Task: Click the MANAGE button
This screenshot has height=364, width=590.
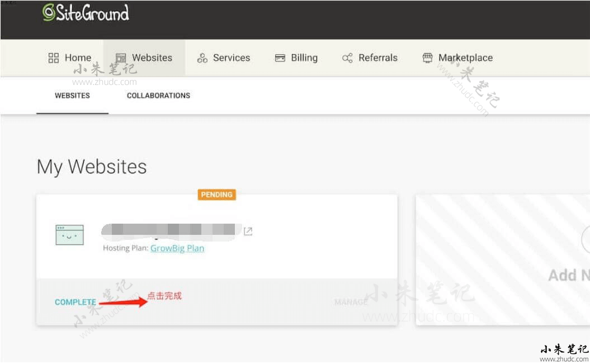Action: tap(351, 302)
